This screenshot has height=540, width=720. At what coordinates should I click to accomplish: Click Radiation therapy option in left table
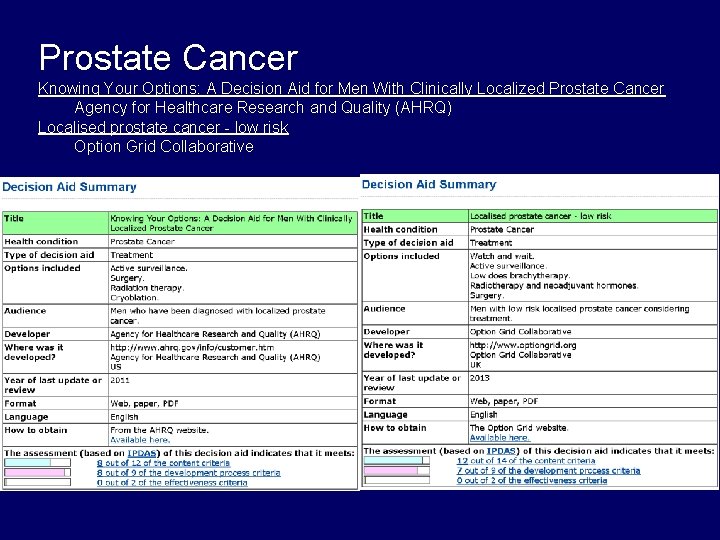tap(147, 288)
